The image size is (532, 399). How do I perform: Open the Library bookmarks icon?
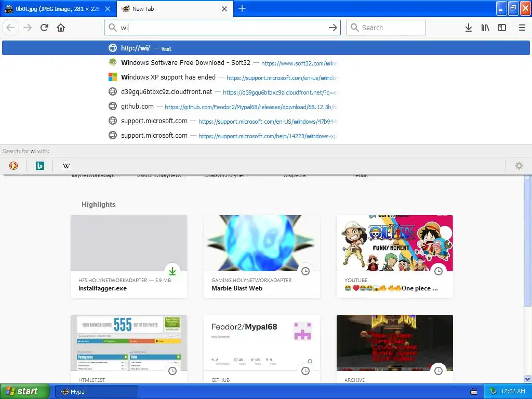click(x=485, y=28)
